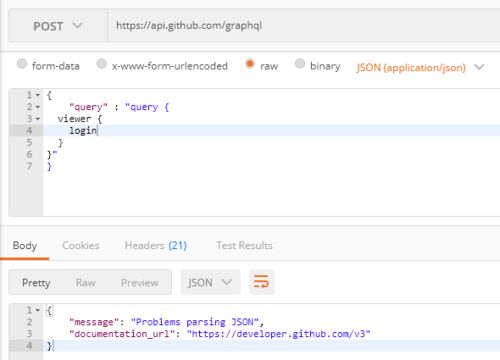Select the Preview response view
Image resolution: width=500 pixels, height=360 pixels.
pyautogui.click(x=140, y=283)
